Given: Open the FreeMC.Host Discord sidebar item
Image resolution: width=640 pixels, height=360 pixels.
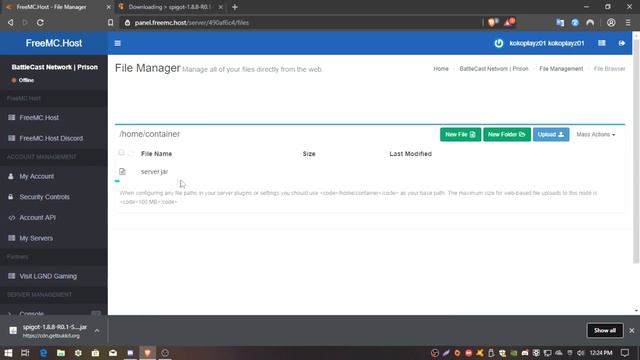Looking at the screenshot, I should pyautogui.click(x=54, y=138).
